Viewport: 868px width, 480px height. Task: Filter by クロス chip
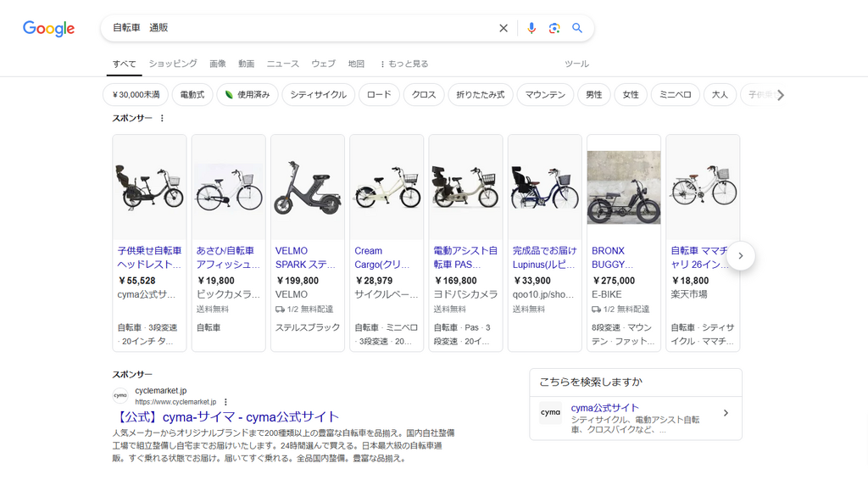click(424, 95)
